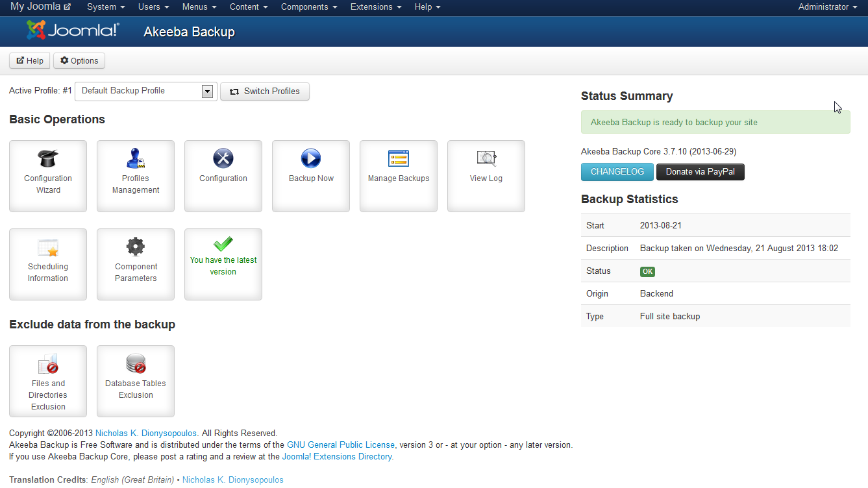Expand the Extensions menu
Image resolution: width=868 pixels, height=488 pixels.
[x=376, y=7]
